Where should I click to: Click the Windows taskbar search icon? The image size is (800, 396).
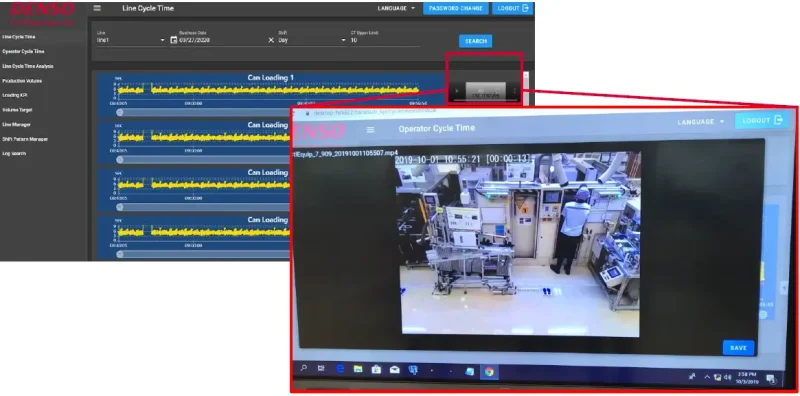pyautogui.click(x=304, y=368)
